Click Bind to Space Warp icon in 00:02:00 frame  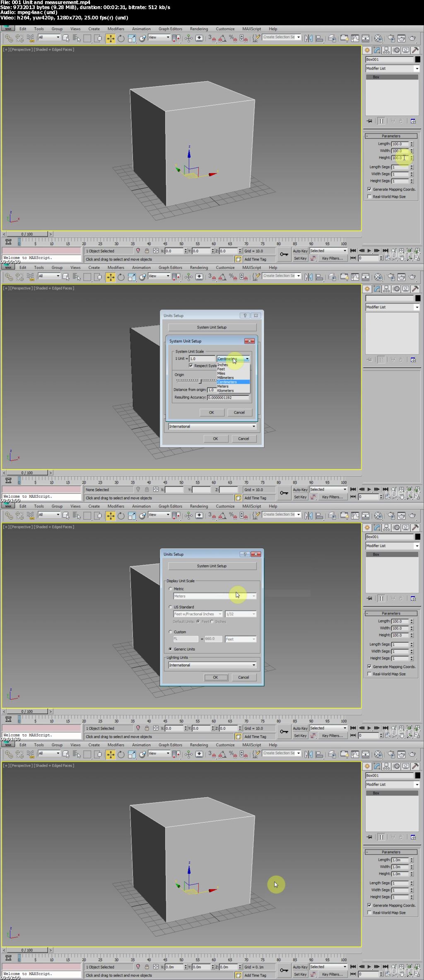click(30, 755)
